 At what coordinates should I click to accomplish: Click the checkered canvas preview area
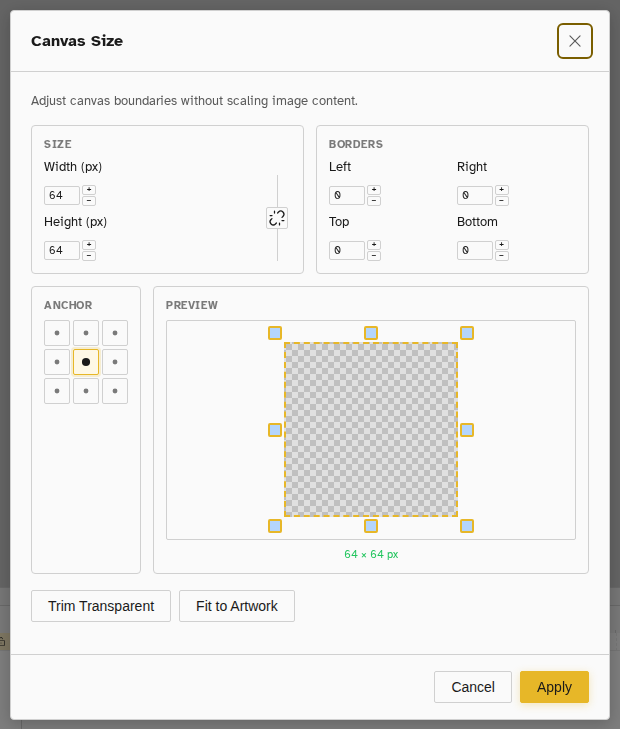coord(371,430)
